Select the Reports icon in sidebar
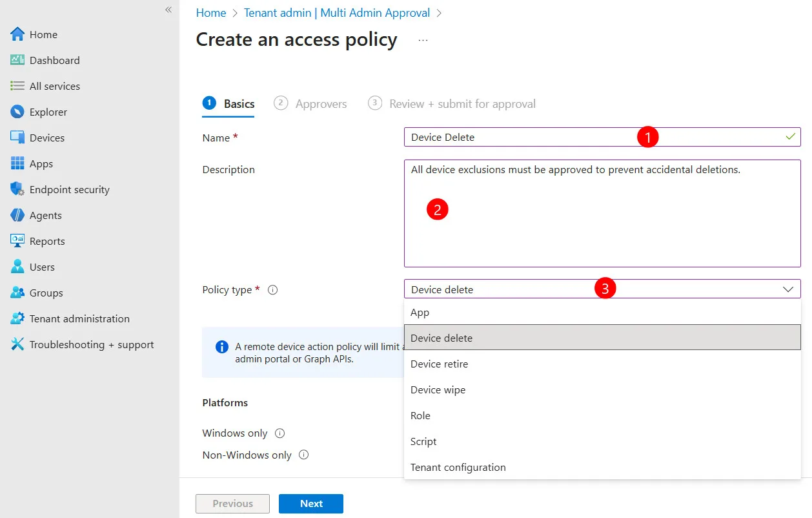 17,241
